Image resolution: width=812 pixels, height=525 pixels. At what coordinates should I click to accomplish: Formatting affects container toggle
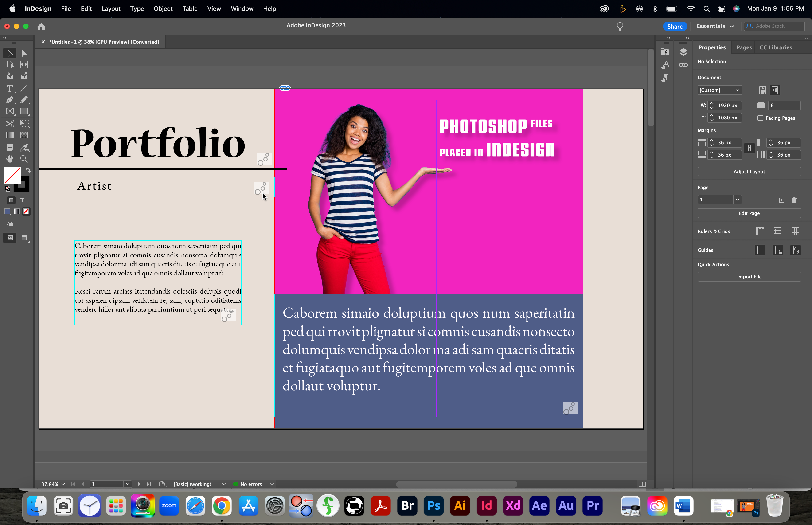(11, 200)
